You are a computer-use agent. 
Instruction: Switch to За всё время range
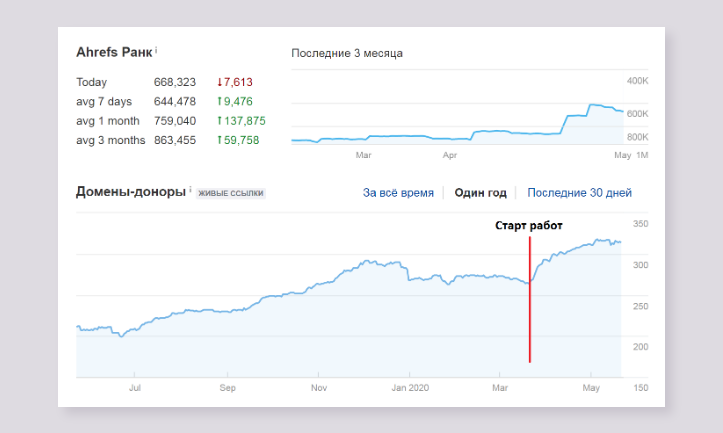398,193
